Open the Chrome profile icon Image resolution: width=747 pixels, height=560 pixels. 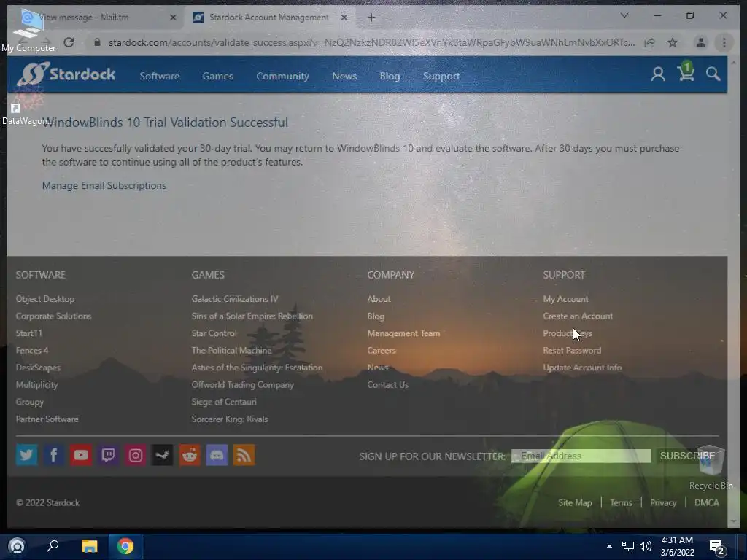[700, 42]
